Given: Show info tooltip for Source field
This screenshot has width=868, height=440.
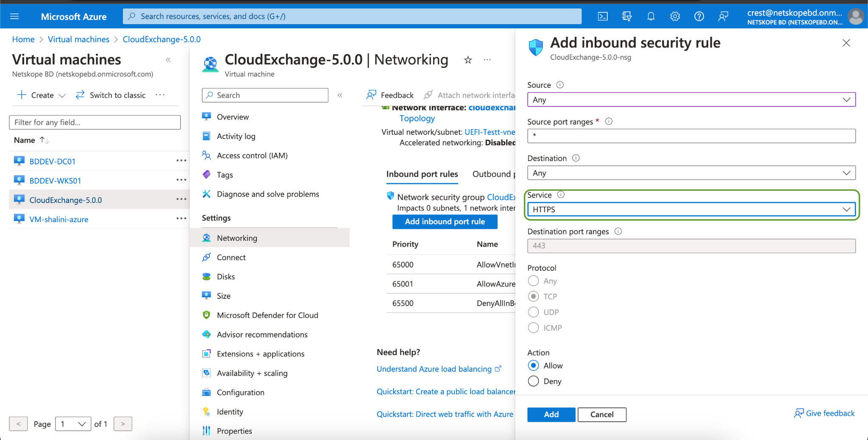Looking at the screenshot, I should point(560,85).
